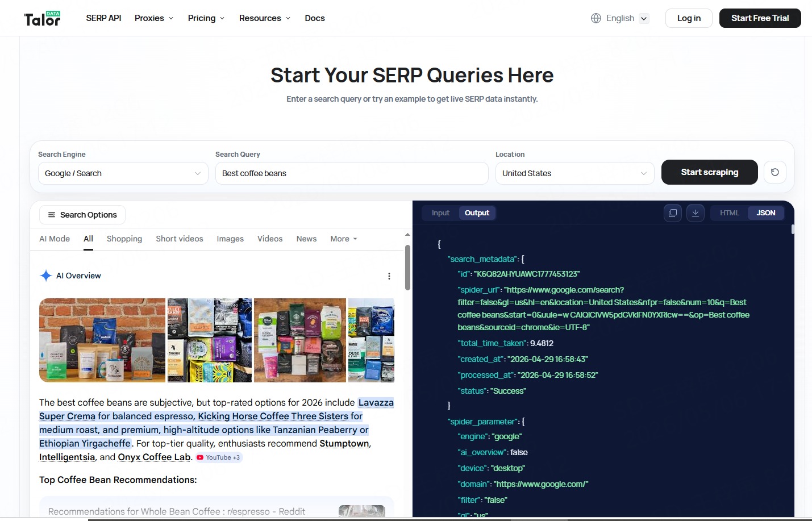The height and width of the screenshot is (521, 812).
Task: Click the AI Overview sparkle icon
Action: [46, 276]
